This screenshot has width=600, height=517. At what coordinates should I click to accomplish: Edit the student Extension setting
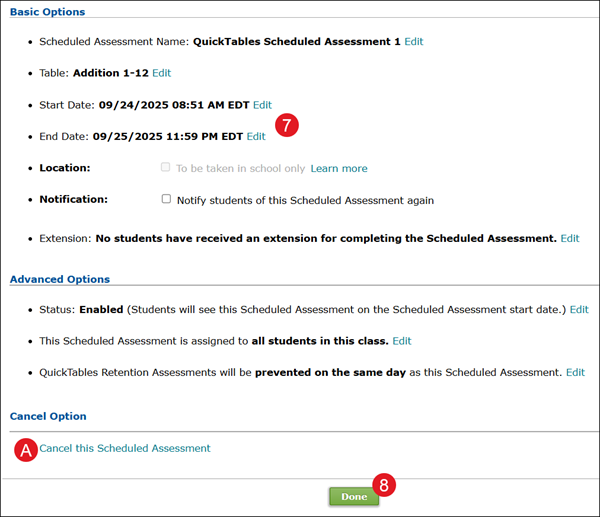569,239
